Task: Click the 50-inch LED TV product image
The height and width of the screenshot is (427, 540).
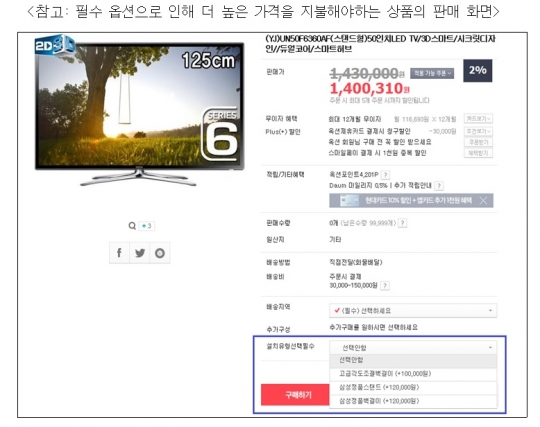Action: click(139, 110)
